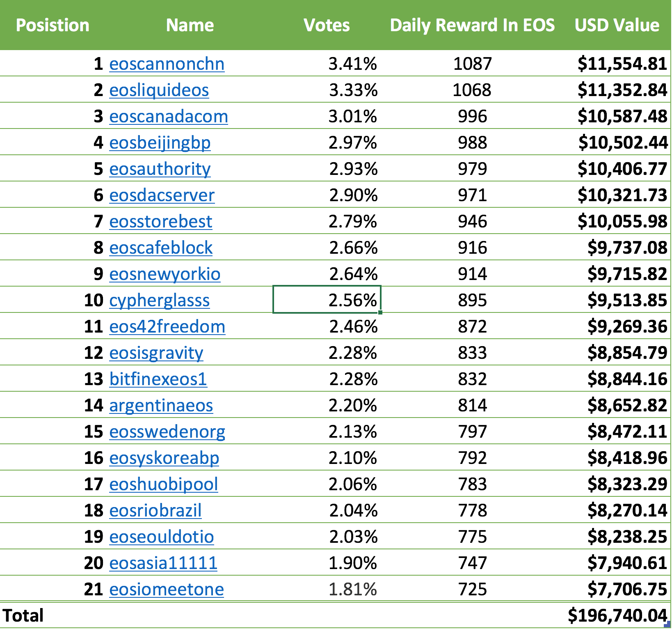Select the total $196,740.04 cell
The width and height of the screenshot is (672, 629).
(x=617, y=615)
